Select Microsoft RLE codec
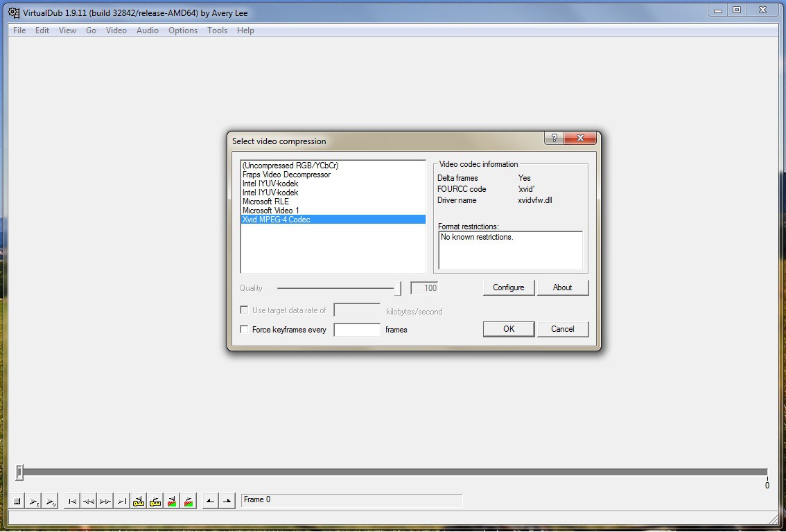This screenshot has width=786, height=532. [x=333, y=202]
